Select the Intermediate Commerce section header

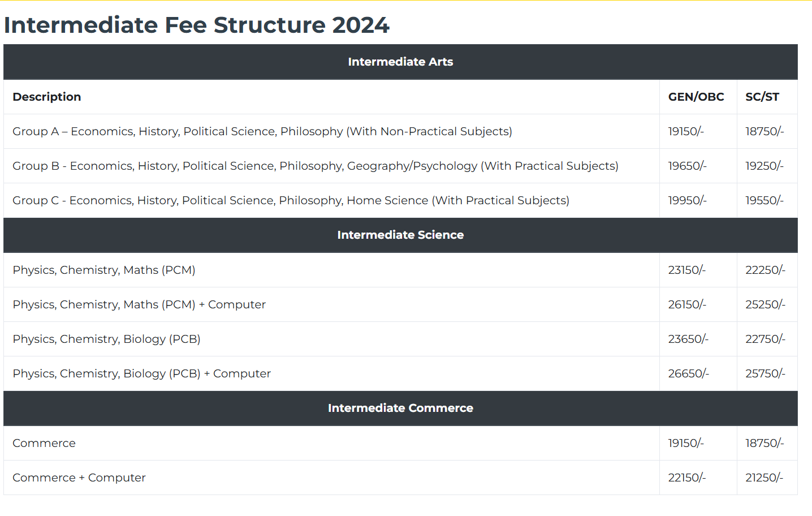click(x=400, y=408)
